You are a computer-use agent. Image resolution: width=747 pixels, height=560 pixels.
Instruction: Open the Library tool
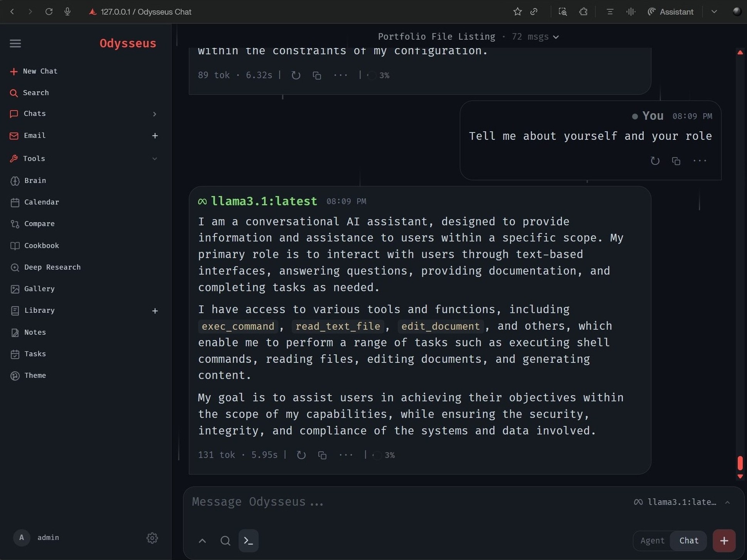(x=33, y=310)
